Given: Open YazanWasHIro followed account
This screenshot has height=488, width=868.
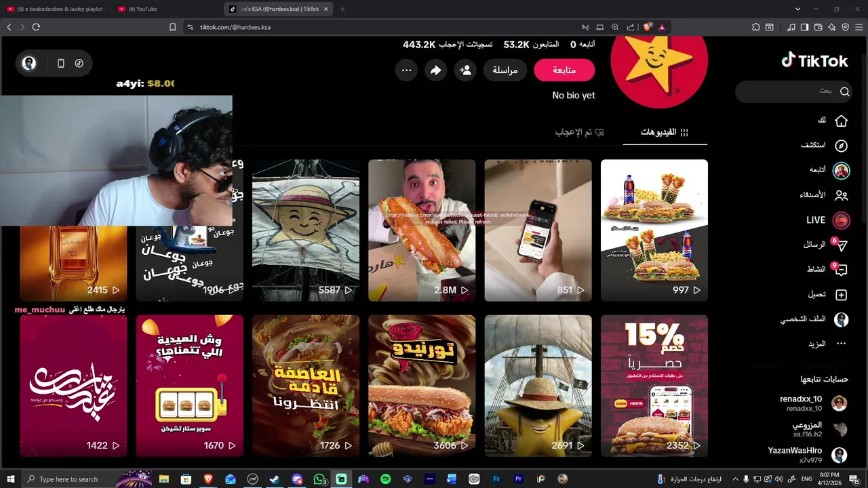Looking at the screenshot, I should 807,455.
